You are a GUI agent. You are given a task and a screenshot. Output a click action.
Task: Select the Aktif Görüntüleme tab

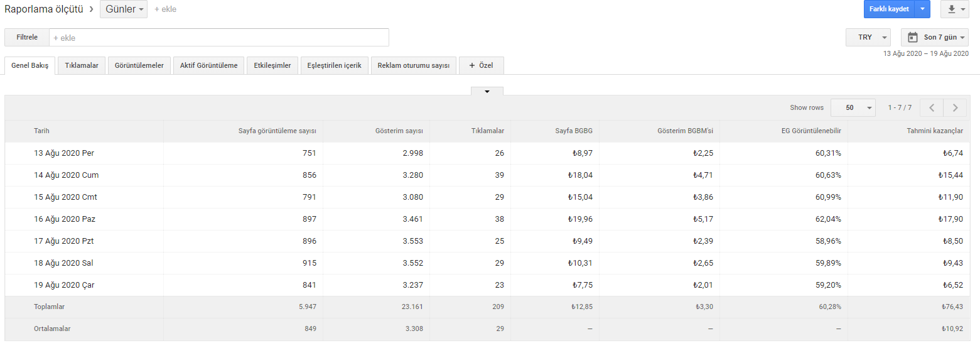tap(209, 65)
